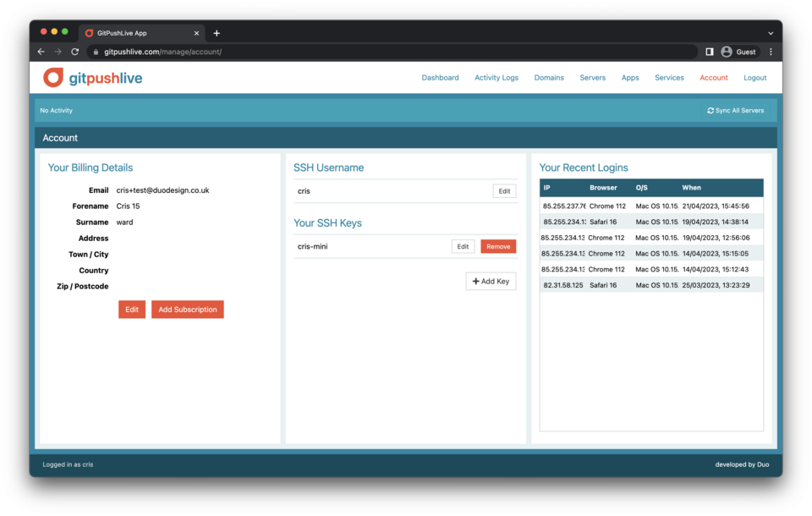Go back using the browser back arrow
Screen dimensions: 812x516
click(41, 52)
